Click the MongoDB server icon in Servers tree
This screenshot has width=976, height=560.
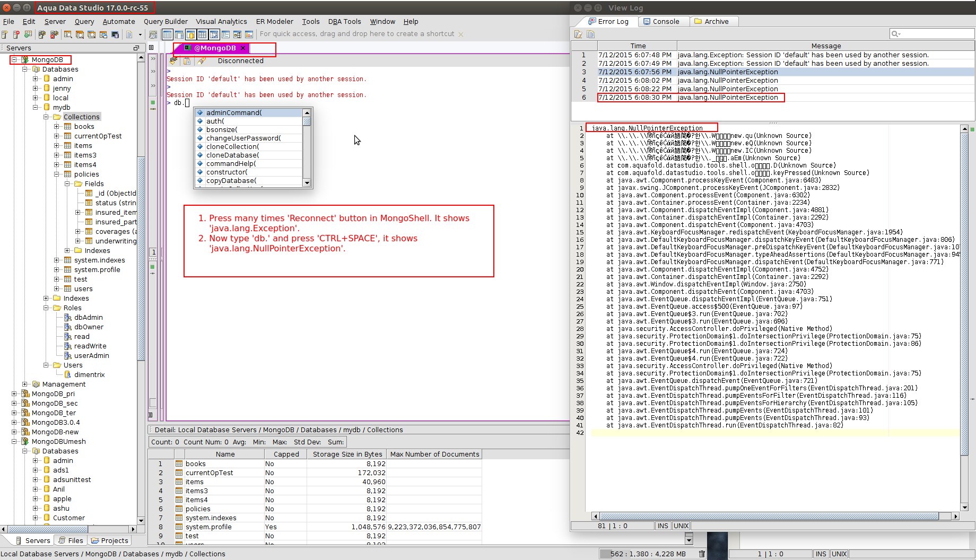25,59
